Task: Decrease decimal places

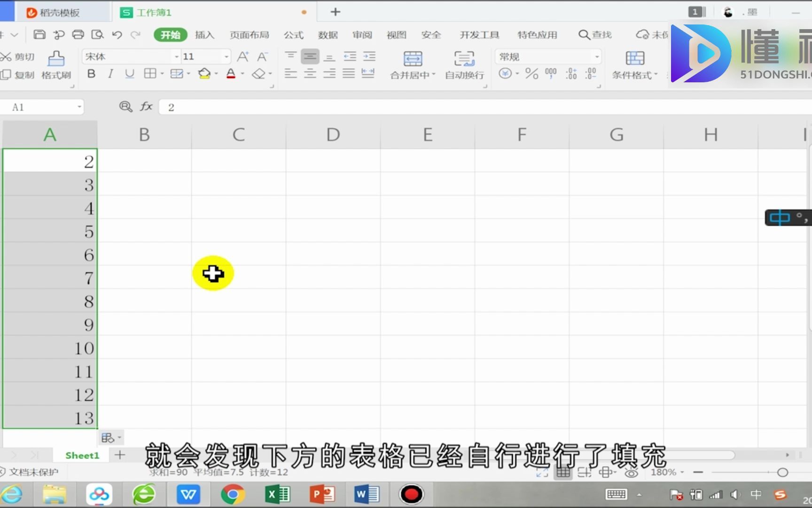Action: tap(591, 73)
